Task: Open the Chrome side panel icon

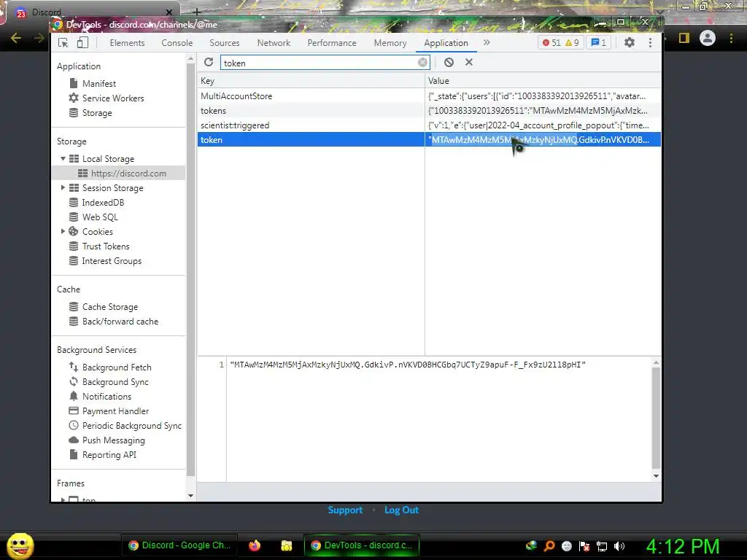Action: [x=684, y=38]
